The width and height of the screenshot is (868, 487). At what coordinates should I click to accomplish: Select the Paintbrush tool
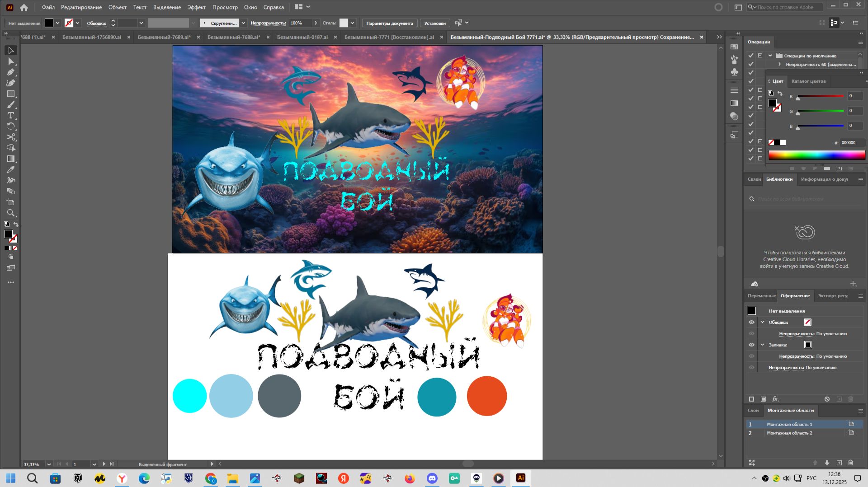click(x=11, y=105)
